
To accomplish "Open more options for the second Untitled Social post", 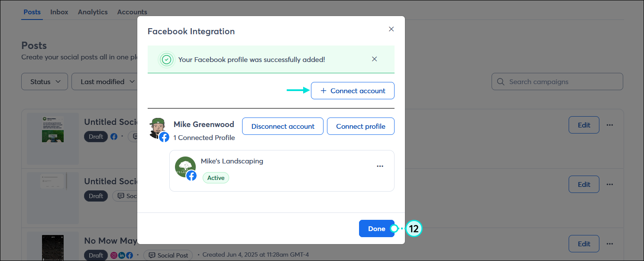I will (x=610, y=184).
